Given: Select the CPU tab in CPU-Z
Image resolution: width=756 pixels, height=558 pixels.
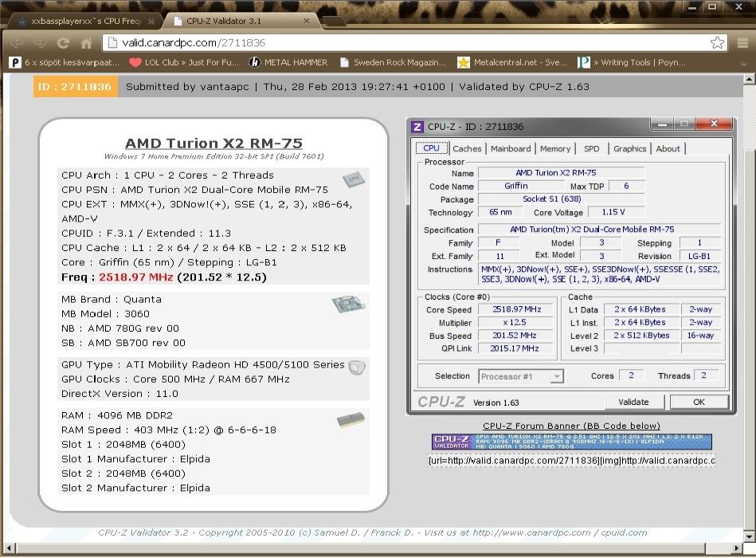Looking at the screenshot, I should [432, 148].
